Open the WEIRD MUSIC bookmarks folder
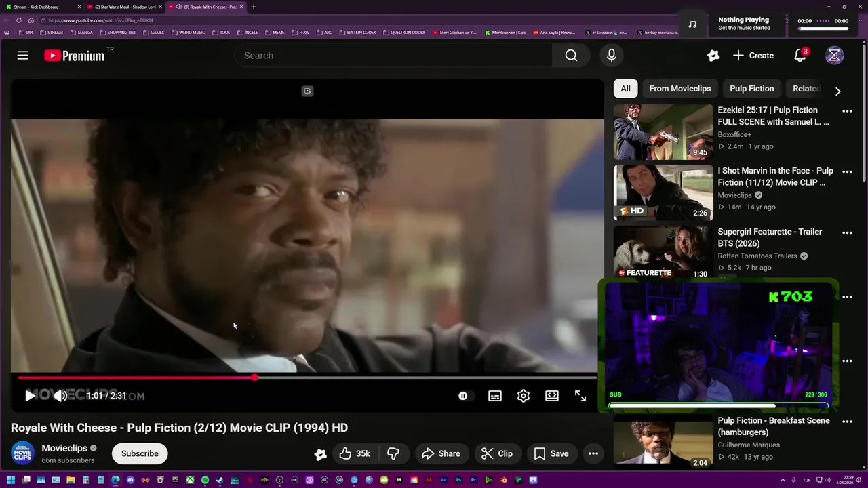 click(x=189, y=33)
